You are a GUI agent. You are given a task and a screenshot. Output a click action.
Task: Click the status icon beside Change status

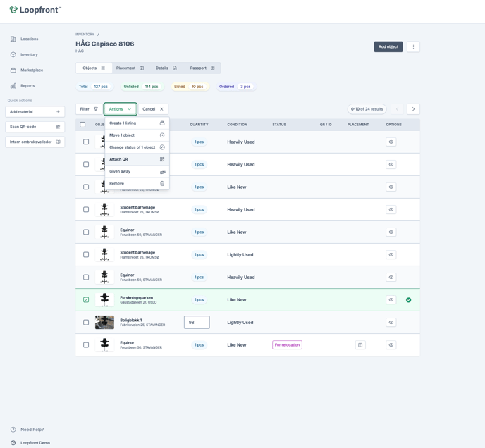pyautogui.click(x=162, y=147)
